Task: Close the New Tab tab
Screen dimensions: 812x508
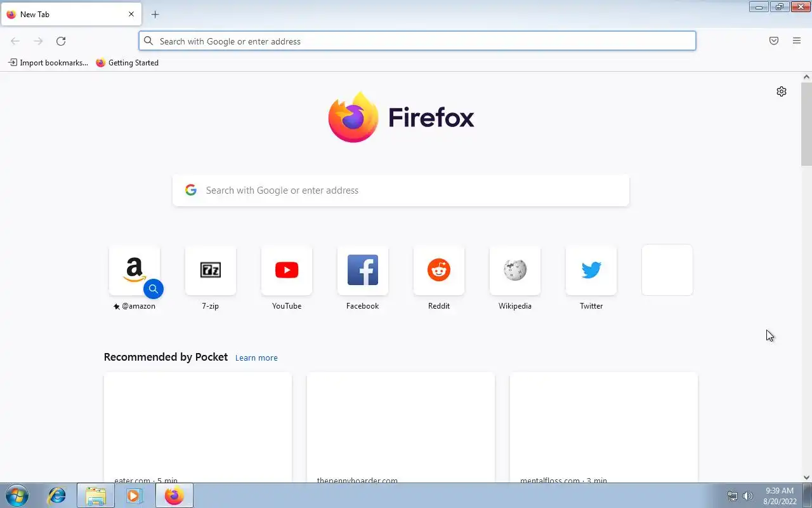Action: (131, 14)
